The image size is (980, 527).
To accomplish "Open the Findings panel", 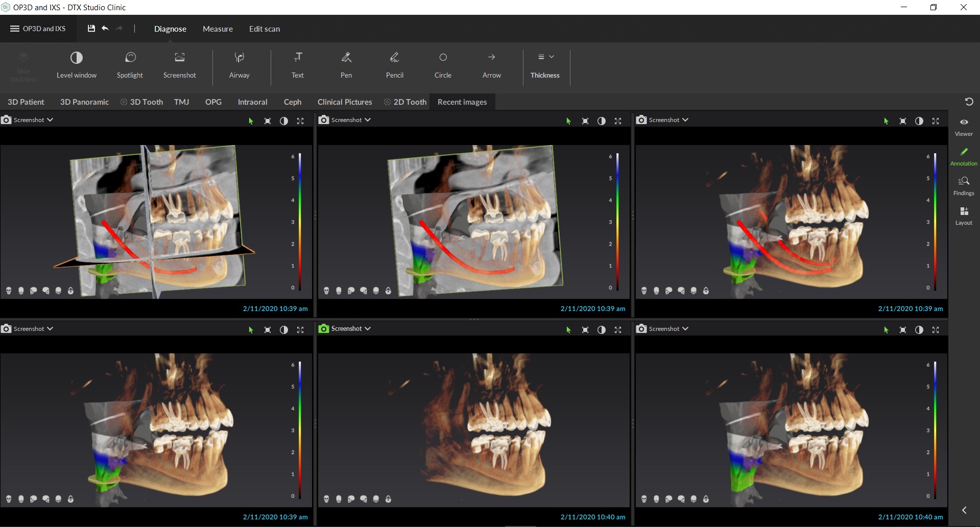I will pyautogui.click(x=964, y=185).
